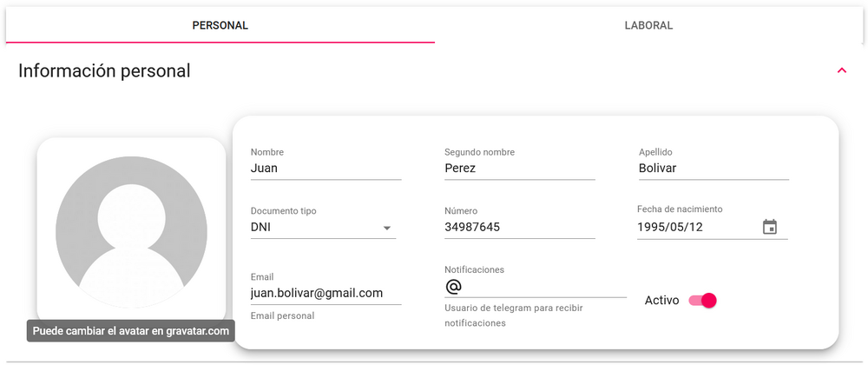Open the Documento tipo select showing DNI
Viewport: 868px width, 365px height.
(314, 228)
